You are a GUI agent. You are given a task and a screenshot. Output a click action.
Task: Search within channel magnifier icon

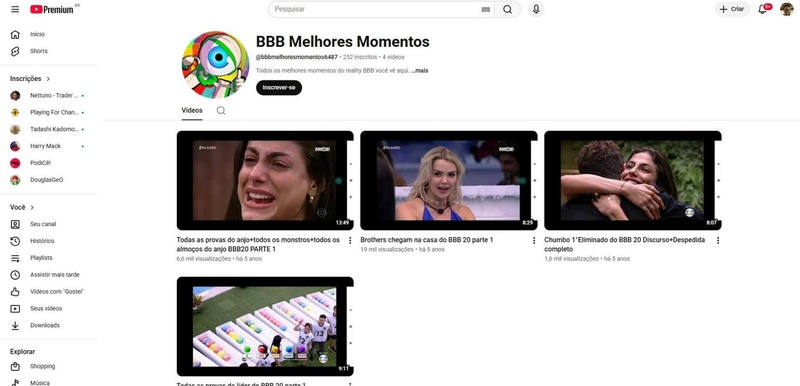point(220,110)
